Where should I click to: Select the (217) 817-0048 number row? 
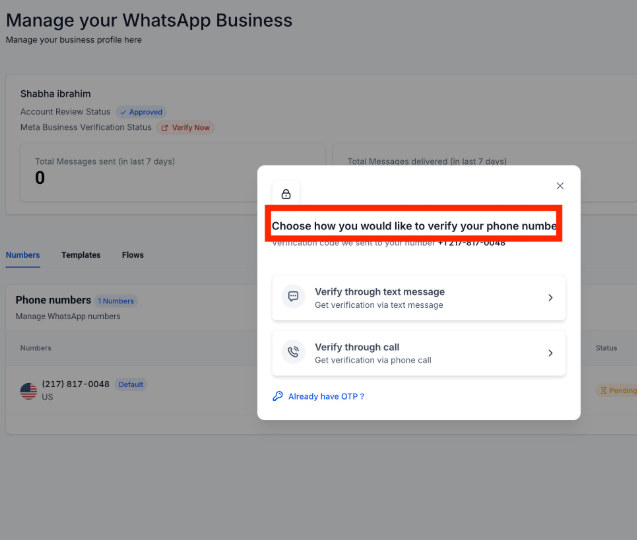76,384
